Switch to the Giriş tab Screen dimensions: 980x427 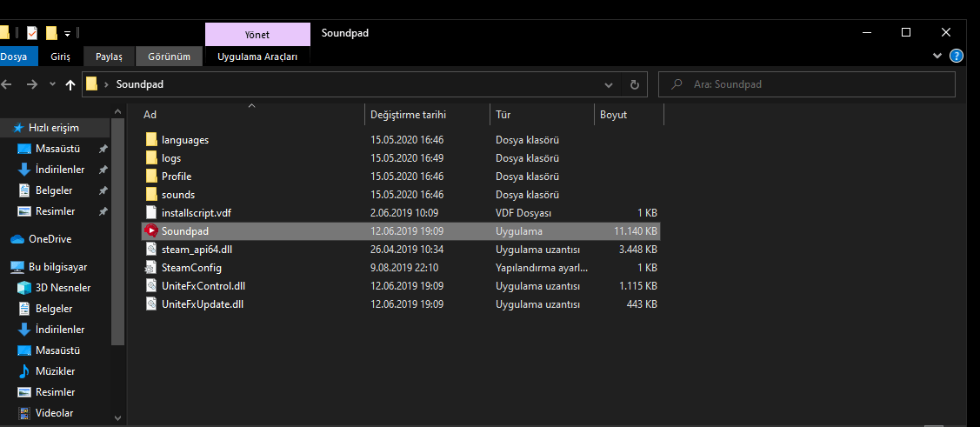coord(61,57)
